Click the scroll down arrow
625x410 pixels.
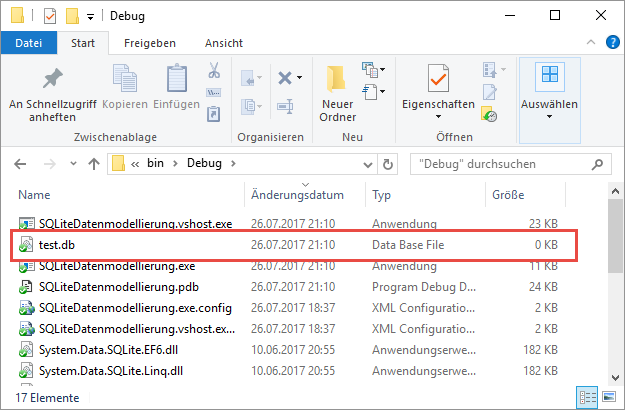(x=615, y=378)
